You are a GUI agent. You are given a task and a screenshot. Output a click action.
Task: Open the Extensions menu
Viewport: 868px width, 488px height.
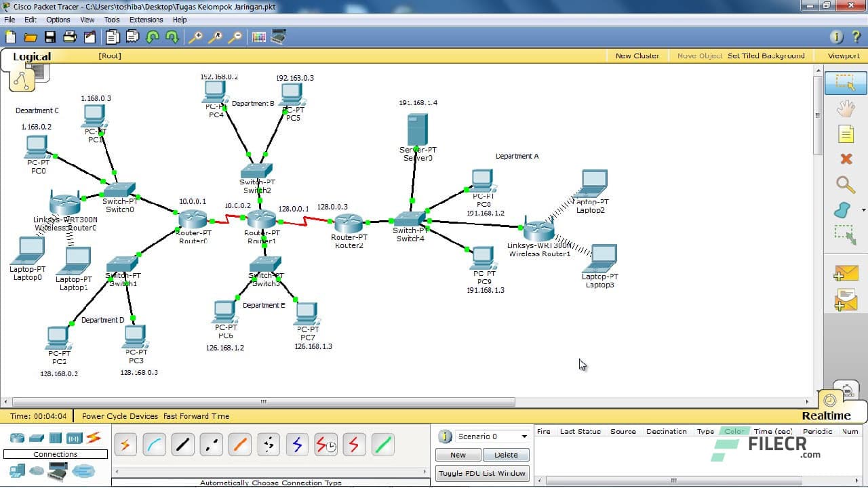[x=146, y=20]
